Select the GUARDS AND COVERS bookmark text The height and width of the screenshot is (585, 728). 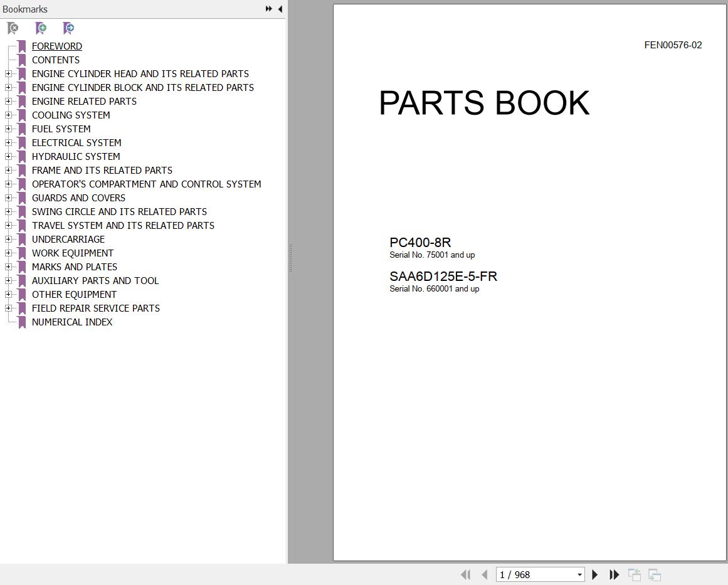(78, 198)
